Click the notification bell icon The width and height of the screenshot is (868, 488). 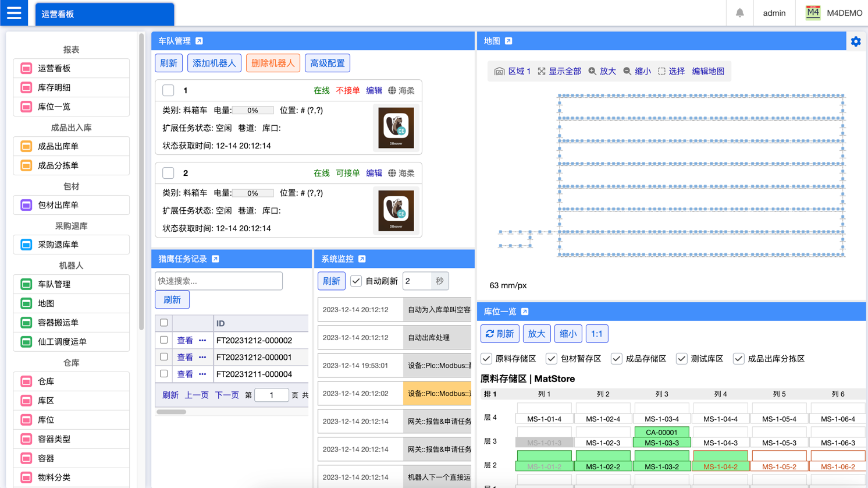(739, 13)
